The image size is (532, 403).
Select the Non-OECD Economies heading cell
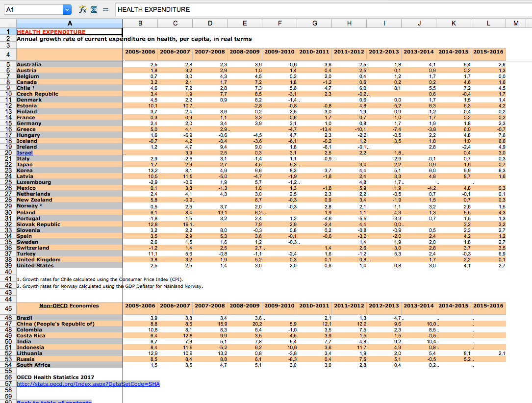click(x=69, y=306)
